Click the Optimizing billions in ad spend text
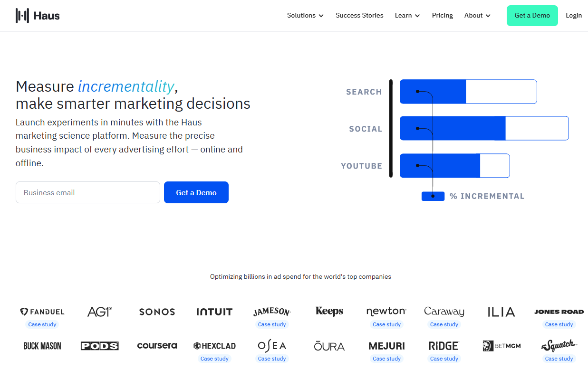Image resolution: width=588 pixels, height=370 pixels. pos(300,276)
